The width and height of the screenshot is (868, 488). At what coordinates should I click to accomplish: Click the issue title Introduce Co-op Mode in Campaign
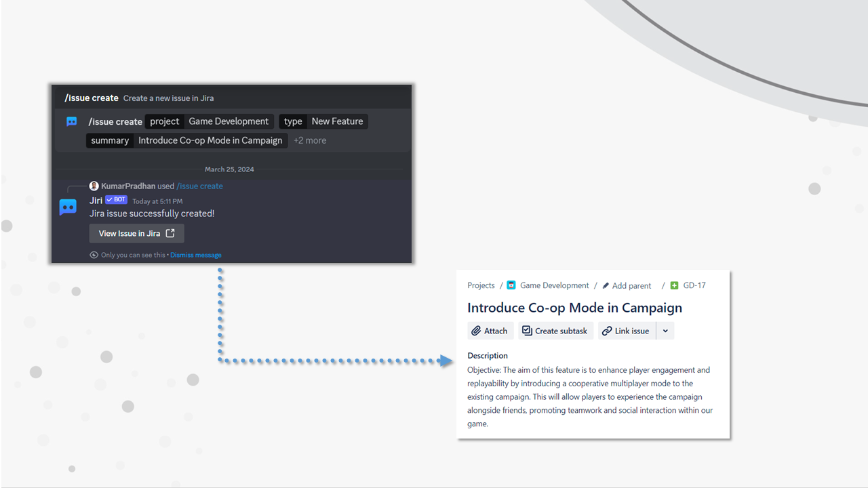point(574,308)
